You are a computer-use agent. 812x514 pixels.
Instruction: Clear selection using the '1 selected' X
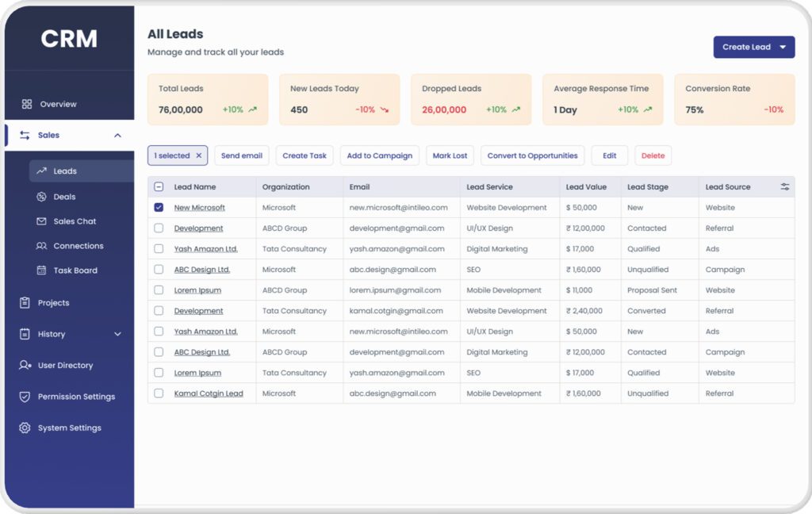[x=199, y=155]
